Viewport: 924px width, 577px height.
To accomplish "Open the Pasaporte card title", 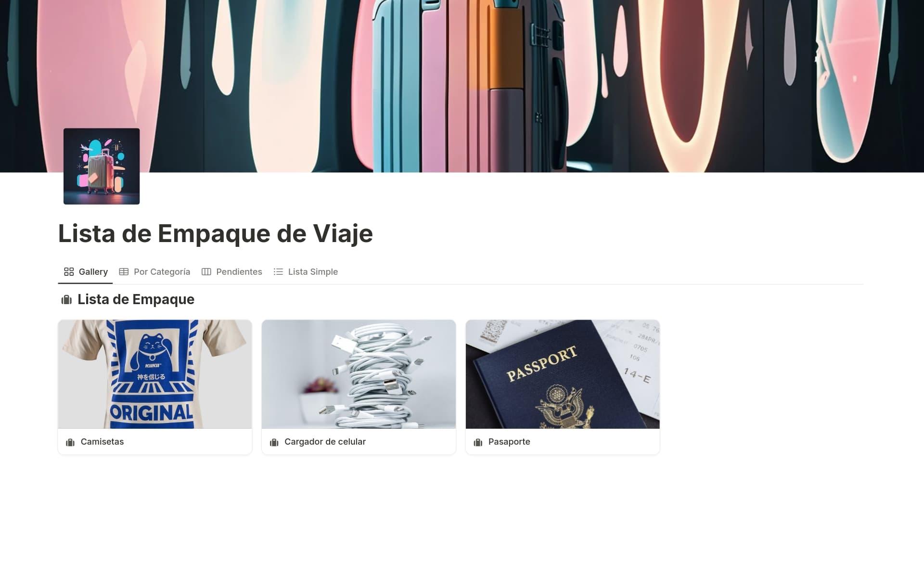I will [509, 442].
